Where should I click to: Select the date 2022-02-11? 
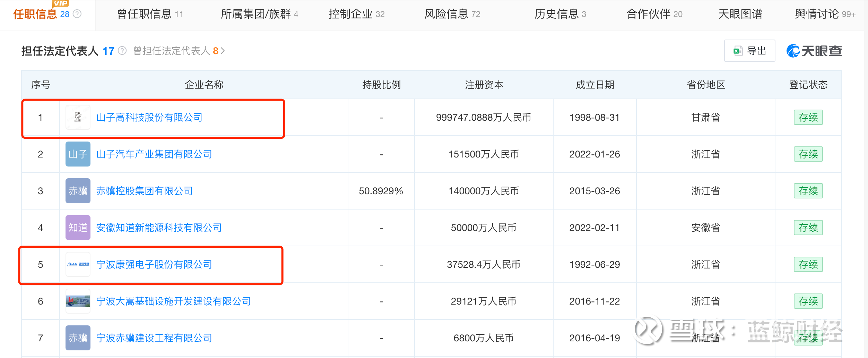[x=595, y=228]
